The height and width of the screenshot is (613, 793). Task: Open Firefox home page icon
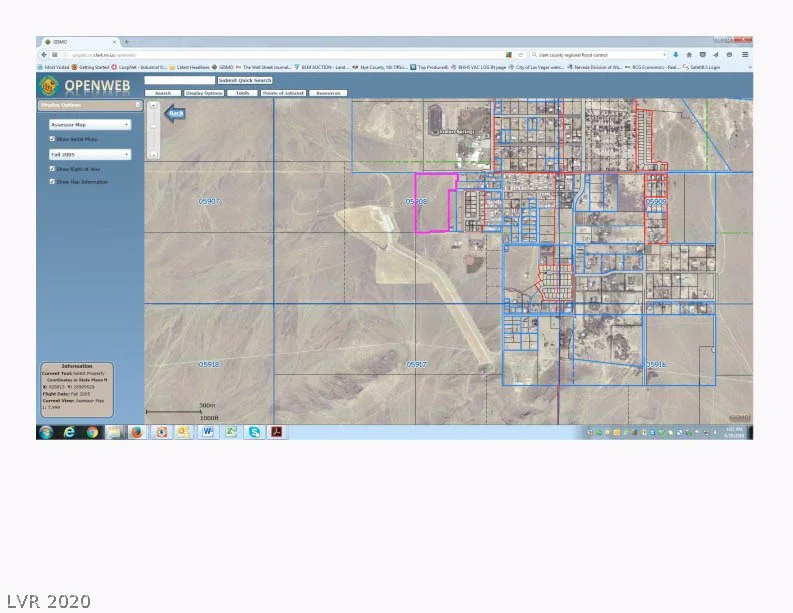pyautogui.click(x=689, y=55)
